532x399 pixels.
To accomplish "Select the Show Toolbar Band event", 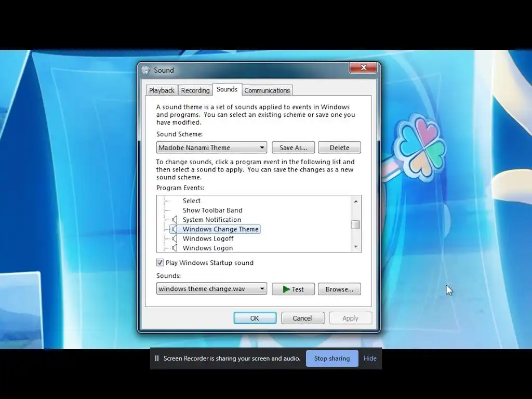I will coord(212,210).
